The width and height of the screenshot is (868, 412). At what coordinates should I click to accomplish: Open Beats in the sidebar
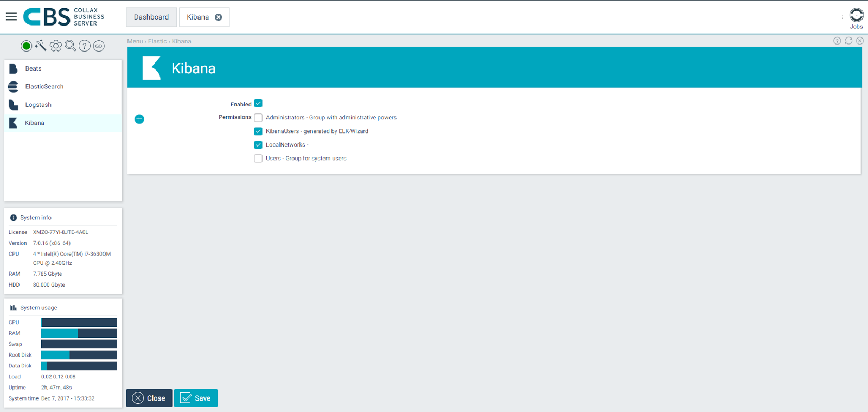(63, 69)
